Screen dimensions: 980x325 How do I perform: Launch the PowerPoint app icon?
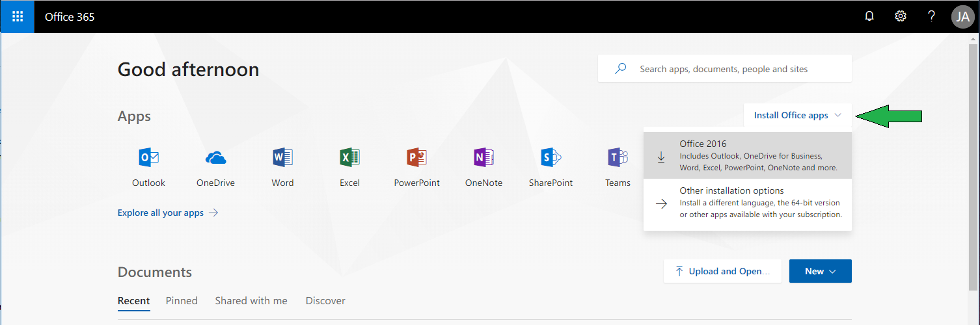pos(416,157)
